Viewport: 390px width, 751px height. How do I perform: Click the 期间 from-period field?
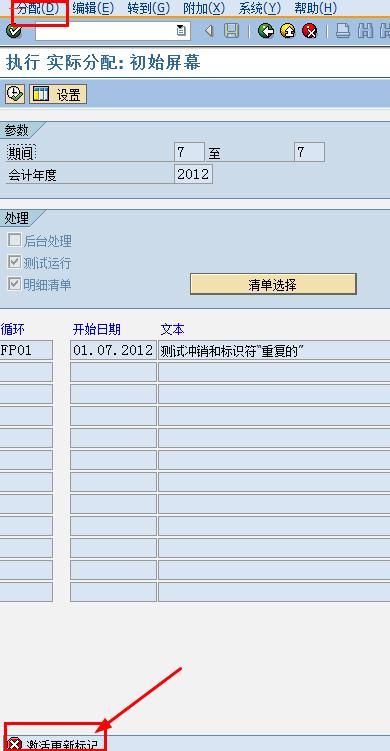[x=189, y=152]
